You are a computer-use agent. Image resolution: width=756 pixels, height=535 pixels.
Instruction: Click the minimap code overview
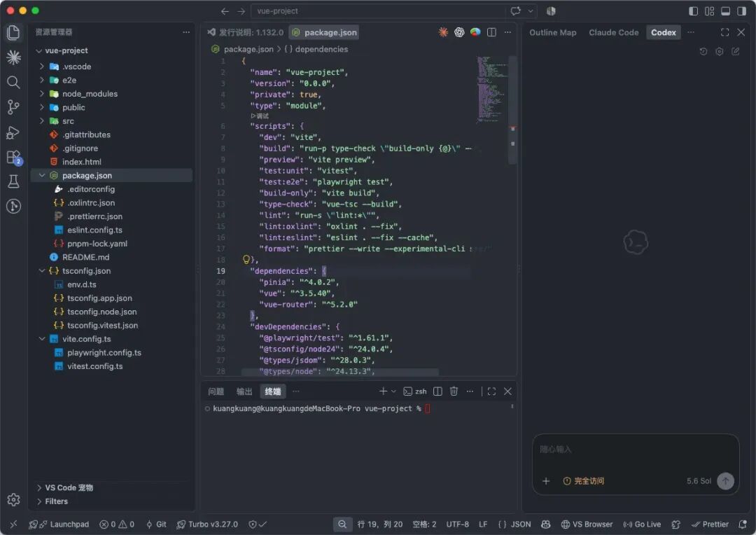point(492,89)
